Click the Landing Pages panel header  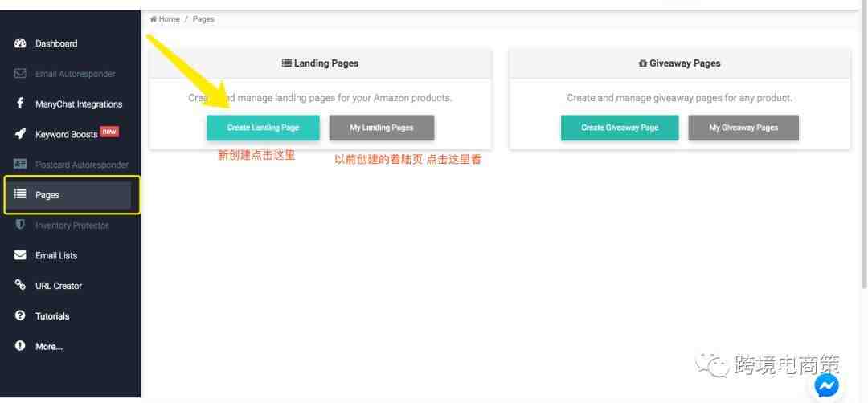pyautogui.click(x=320, y=63)
